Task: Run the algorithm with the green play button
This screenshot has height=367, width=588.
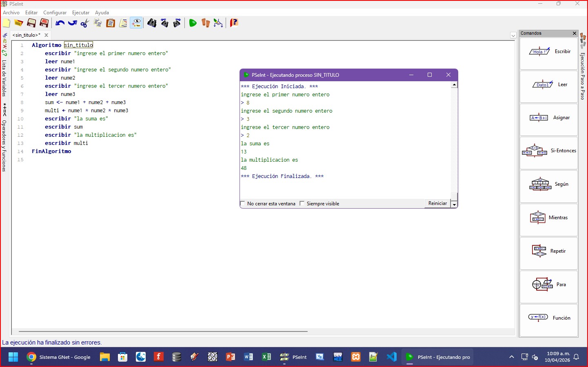Action: (x=193, y=23)
